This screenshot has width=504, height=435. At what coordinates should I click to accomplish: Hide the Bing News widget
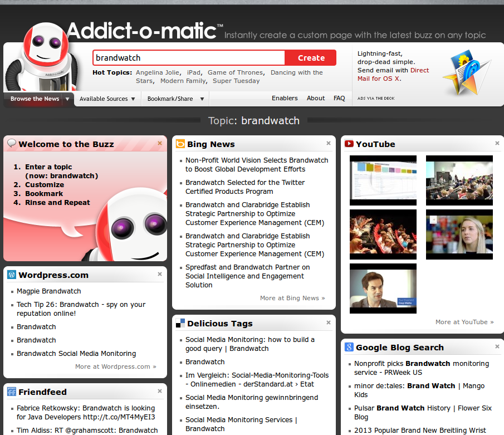pos(329,143)
